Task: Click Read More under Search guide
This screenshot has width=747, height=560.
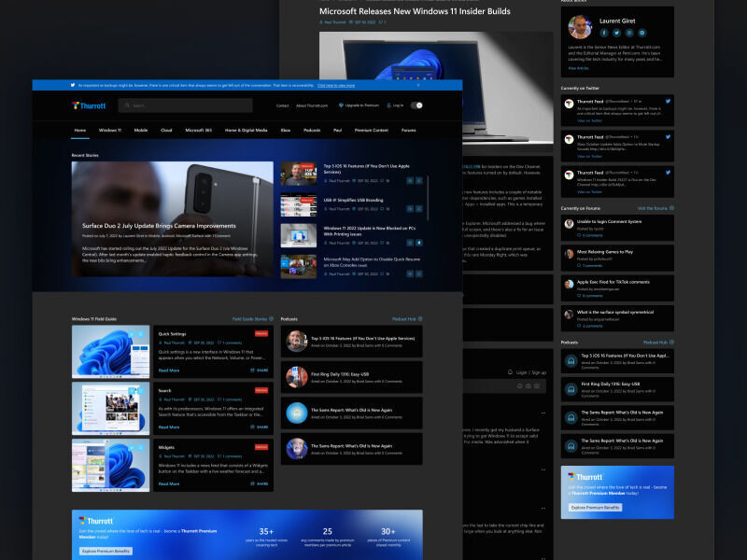Action: click(169, 427)
